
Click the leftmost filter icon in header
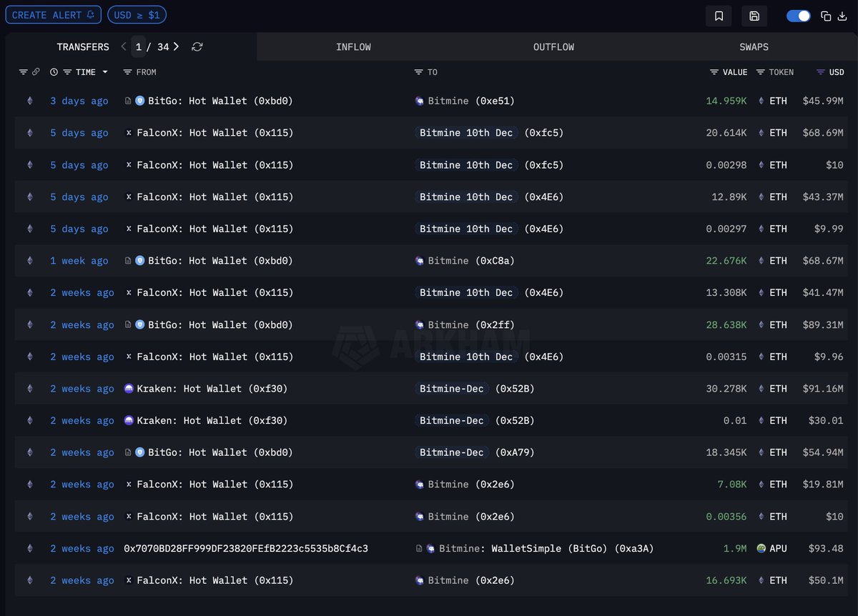point(23,72)
